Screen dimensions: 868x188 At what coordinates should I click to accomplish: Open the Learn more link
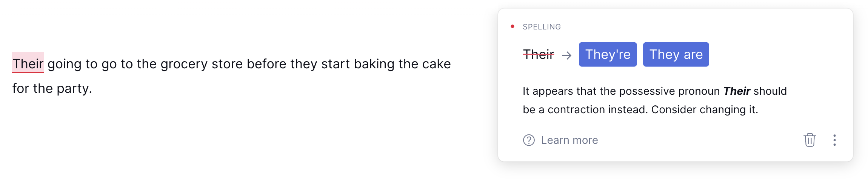coord(569,140)
